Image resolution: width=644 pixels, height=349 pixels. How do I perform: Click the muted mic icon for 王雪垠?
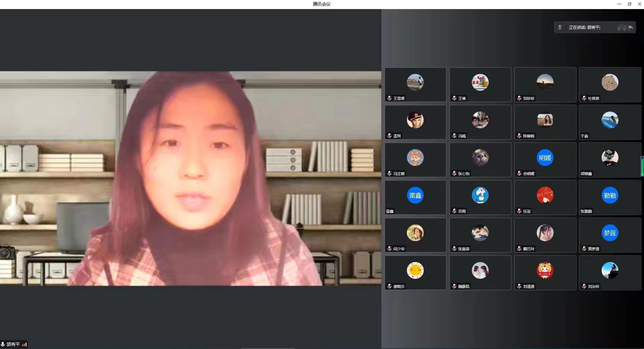389,98
